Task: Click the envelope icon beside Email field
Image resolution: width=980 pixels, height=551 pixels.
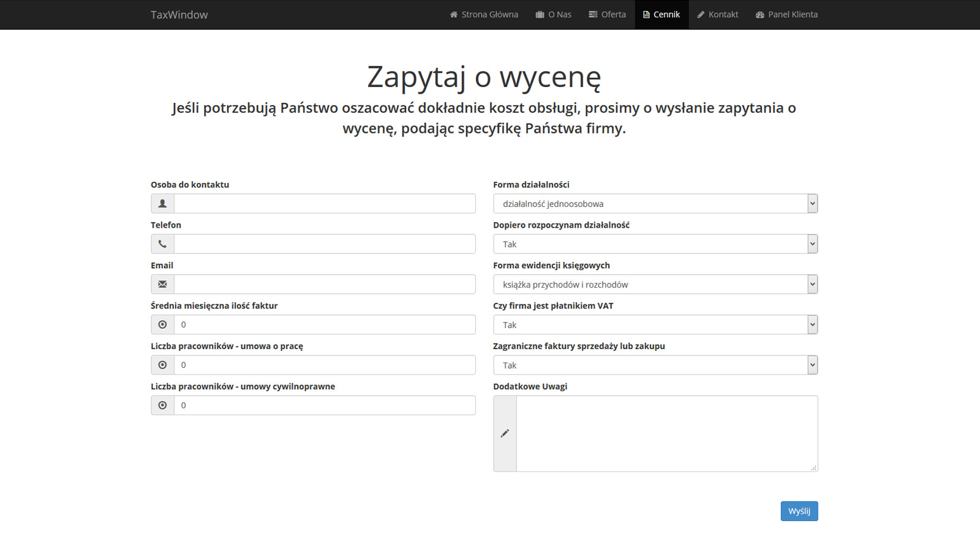Action: click(x=162, y=284)
